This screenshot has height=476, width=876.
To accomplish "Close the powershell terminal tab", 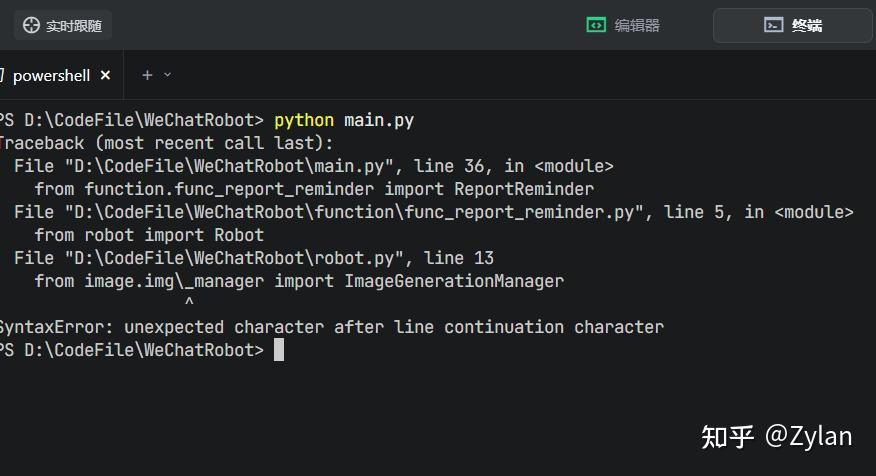I will click(x=105, y=75).
